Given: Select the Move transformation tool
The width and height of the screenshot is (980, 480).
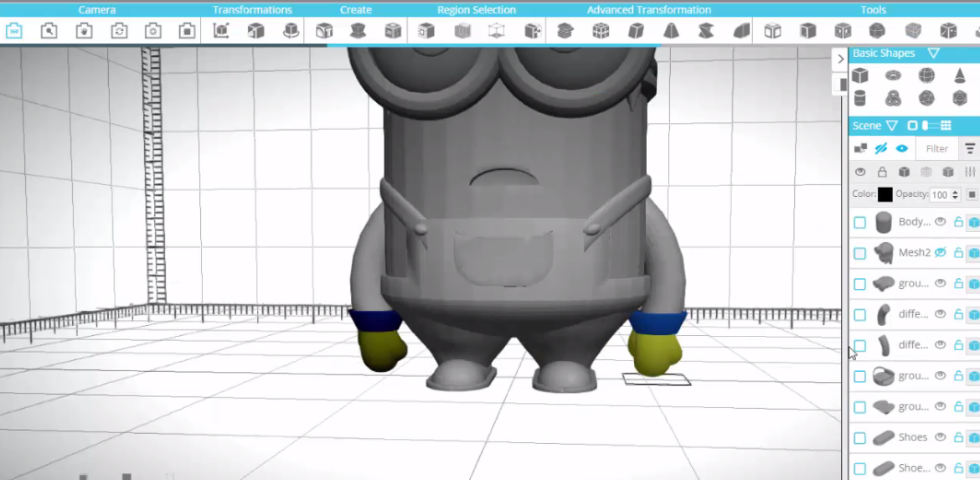Looking at the screenshot, I should 220,31.
